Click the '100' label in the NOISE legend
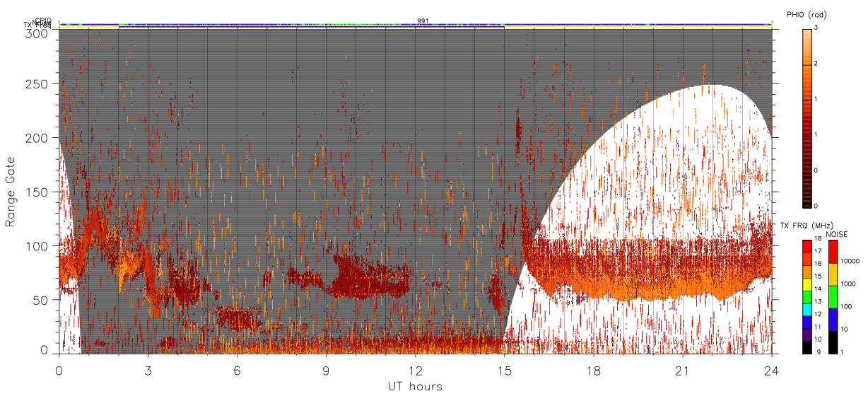Screen dimensions: 868x401 tap(847, 306)
